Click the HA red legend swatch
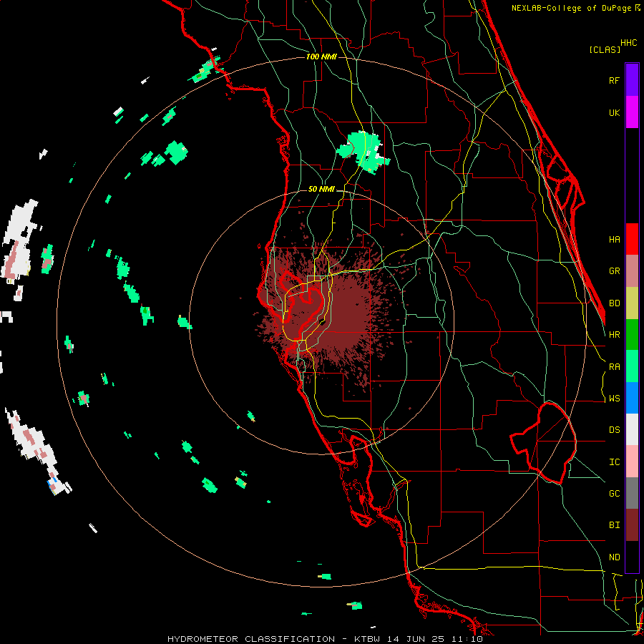The height and width of the screenshot is (644, 644). 632,239
